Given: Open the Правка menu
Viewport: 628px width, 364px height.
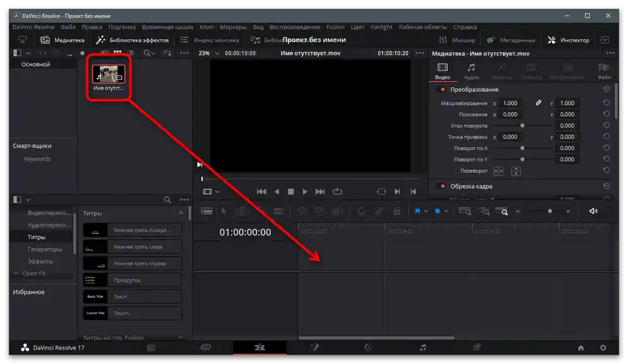Looking at the screenshot, I should pos(92,27).
